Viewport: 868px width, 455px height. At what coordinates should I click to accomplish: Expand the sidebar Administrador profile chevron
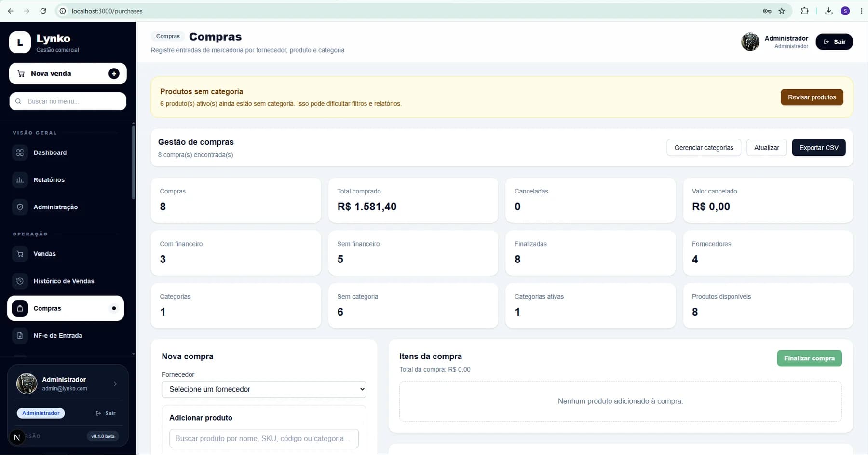coord(115,384)
